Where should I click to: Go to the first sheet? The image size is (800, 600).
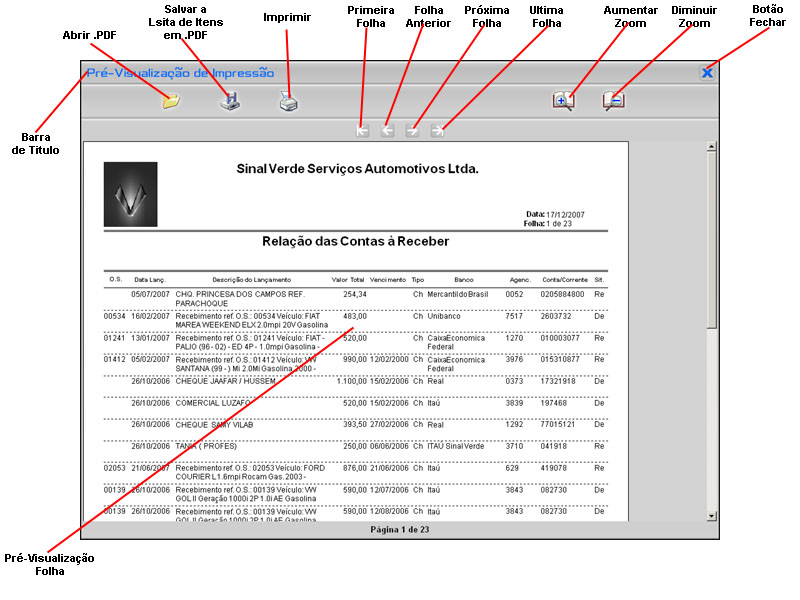click(x=362, y=131)
